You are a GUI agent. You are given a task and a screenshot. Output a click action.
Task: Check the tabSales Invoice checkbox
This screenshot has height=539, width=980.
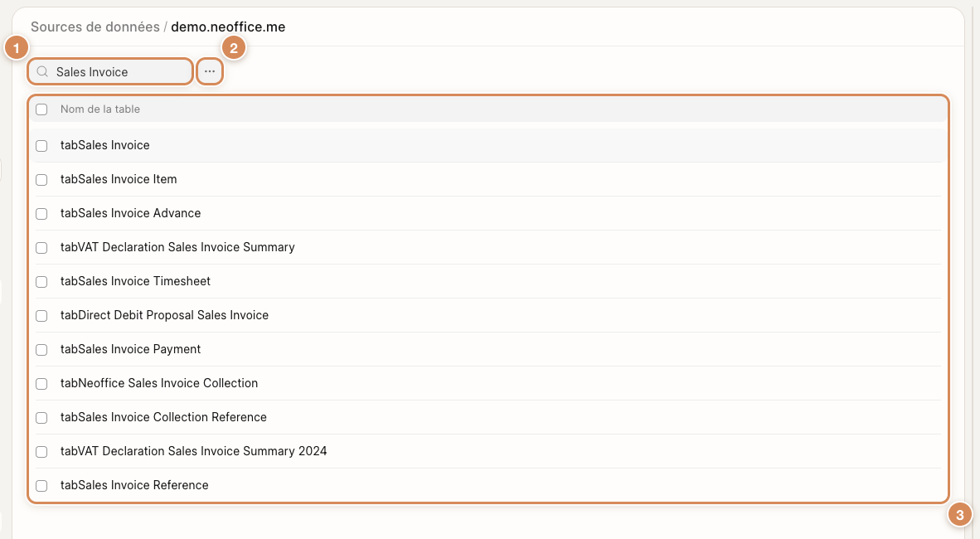pyautogui.click(x=42, y=146)
